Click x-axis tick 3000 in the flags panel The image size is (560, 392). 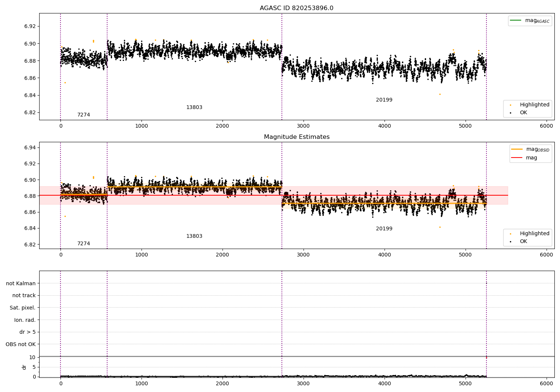[x=304, y=383]
